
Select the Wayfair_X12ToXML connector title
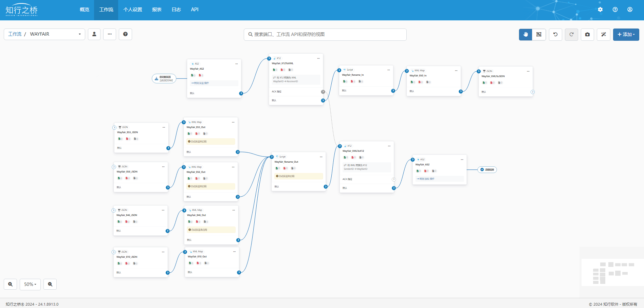pyautogui.click(x=282, y=64)
